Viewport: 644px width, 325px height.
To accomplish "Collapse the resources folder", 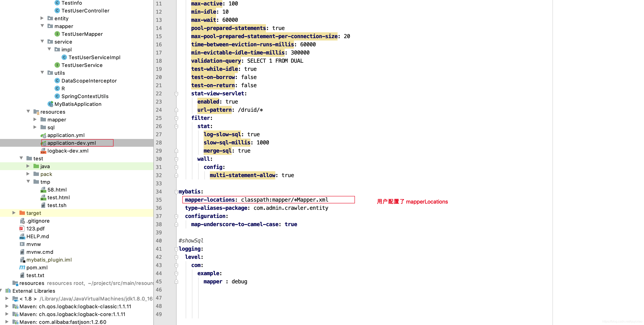I will [x=28, y=112].
